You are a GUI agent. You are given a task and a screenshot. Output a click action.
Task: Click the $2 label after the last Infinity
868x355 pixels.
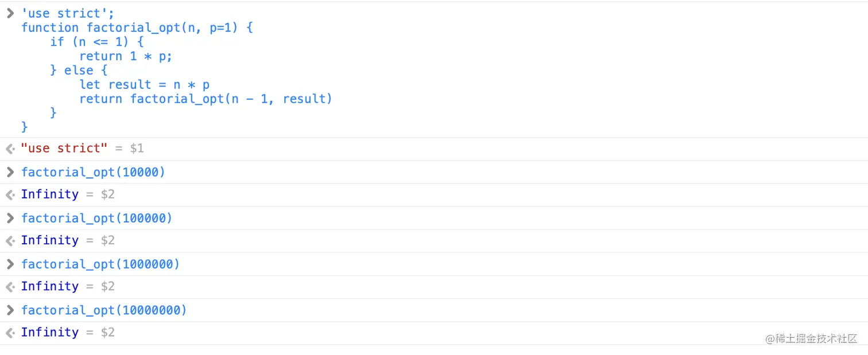coord(108,332)
